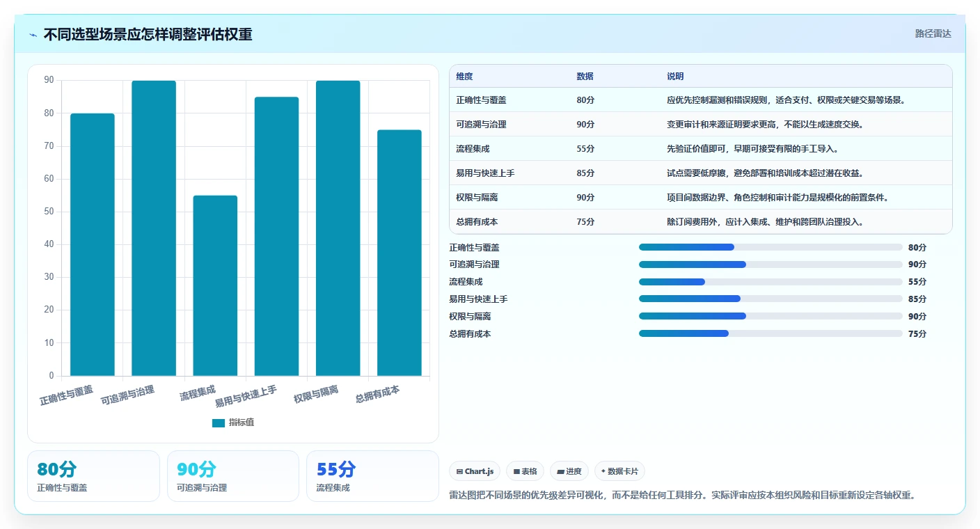Click the 可追溯与治理 bar in the chart
The width and height of the screenshot is (980, 529).
[154, 228]
